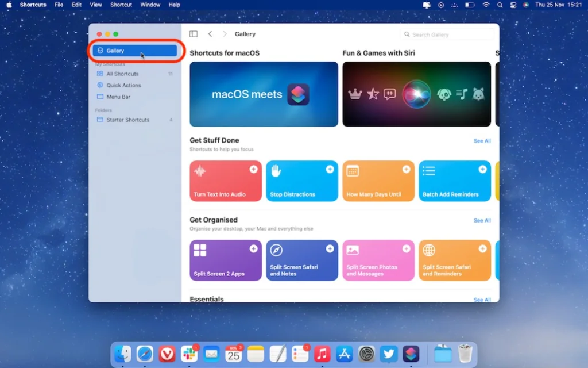588x368 pixels.
Task: Open the Batch Add Reminders card
Action: [455, 181]
